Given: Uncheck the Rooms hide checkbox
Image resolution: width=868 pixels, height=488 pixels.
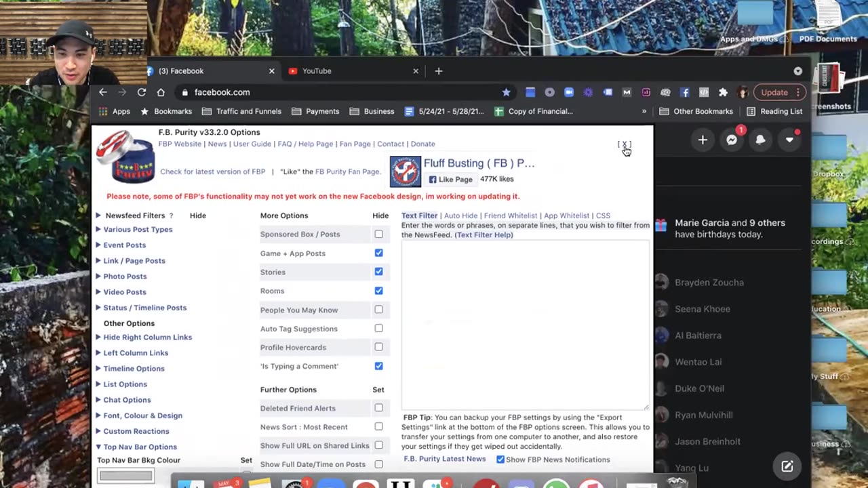Looking at the screenshot, I should [x=378, y=291].
